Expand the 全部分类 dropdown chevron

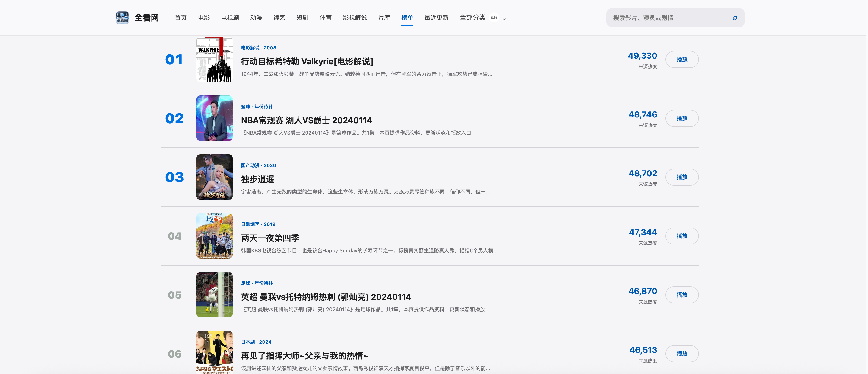(x=504, y=19)
